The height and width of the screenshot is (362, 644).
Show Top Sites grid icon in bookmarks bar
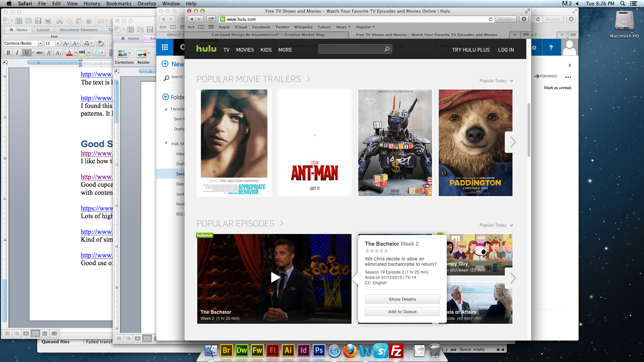[211, 27]
